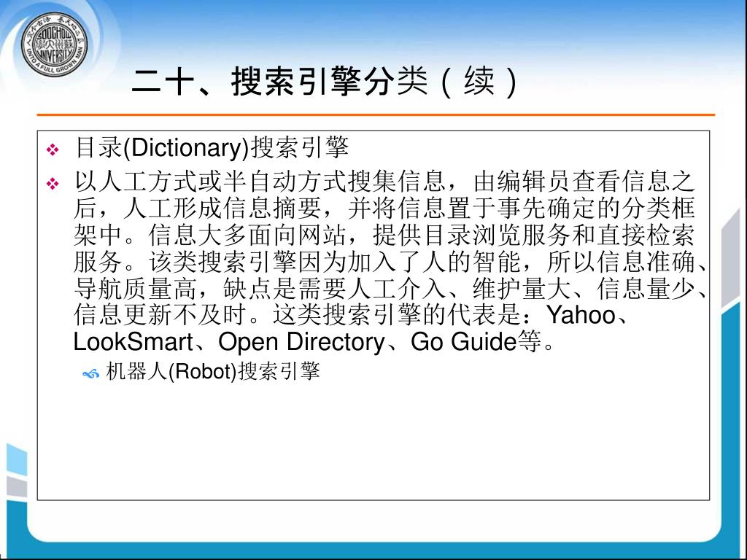This screenshot has height=560, width=747.
Task: Click the word LookSmart
Action: coord(133,341)
